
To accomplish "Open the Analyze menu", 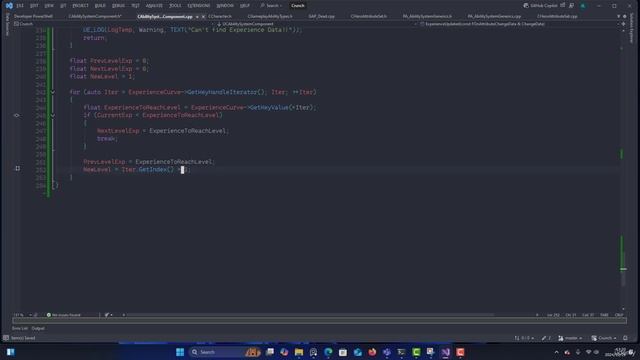I will point(154,6).
